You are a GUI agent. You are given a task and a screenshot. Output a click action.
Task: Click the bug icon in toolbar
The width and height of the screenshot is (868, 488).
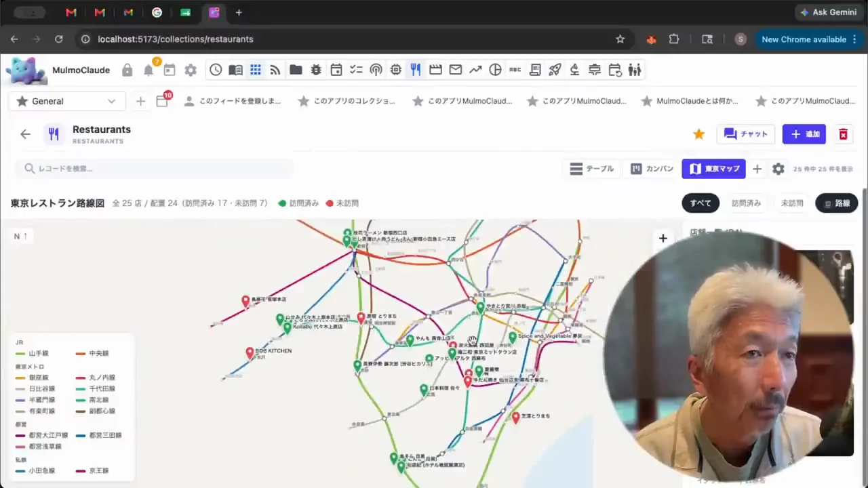pyautogui.click(x=316, y=70)
